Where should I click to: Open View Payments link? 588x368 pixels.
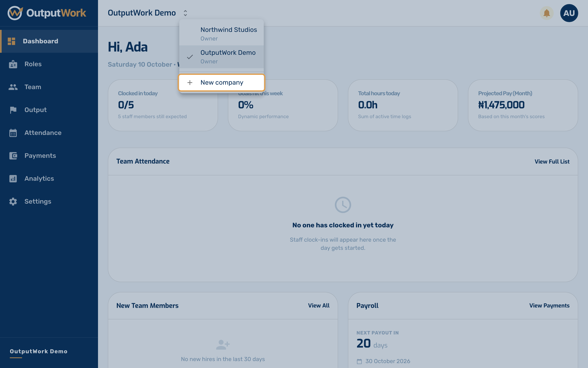pyautogui.click(x=549, y=306)
